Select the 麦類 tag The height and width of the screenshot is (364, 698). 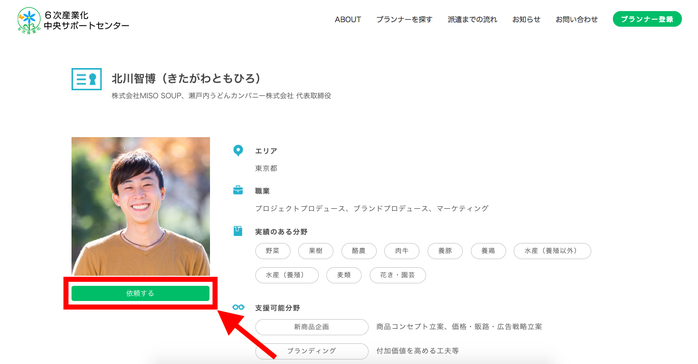point(344,275)
